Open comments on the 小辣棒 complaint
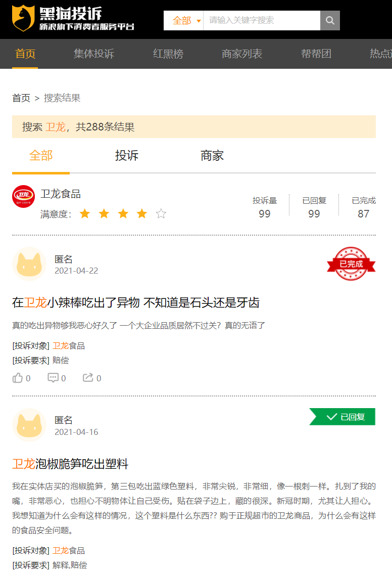 [54, 378]
